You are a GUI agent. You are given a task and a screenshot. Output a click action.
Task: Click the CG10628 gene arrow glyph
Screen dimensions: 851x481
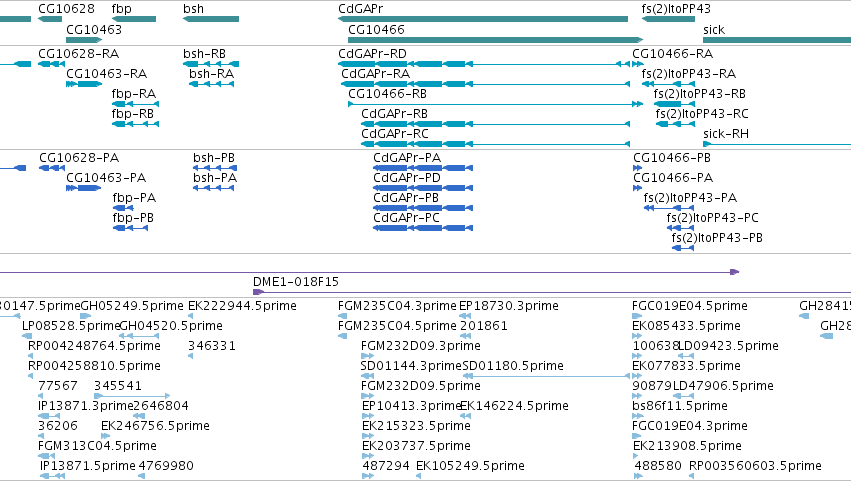click(50, 19)
